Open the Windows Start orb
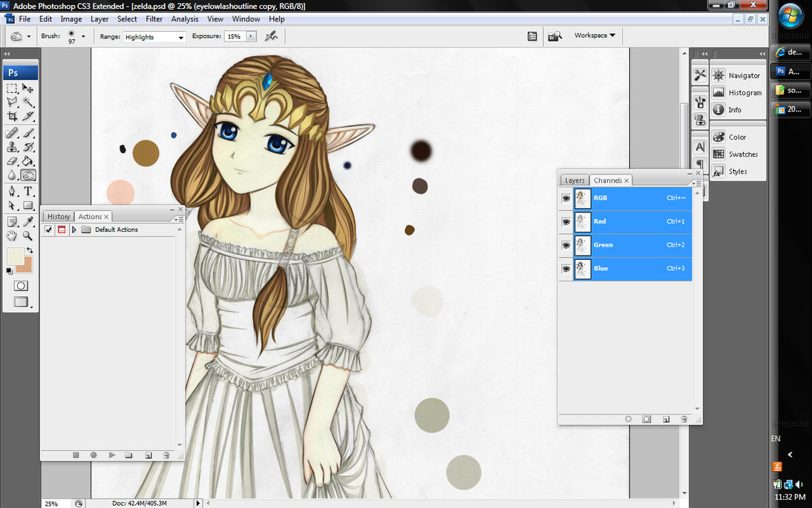 790,16
